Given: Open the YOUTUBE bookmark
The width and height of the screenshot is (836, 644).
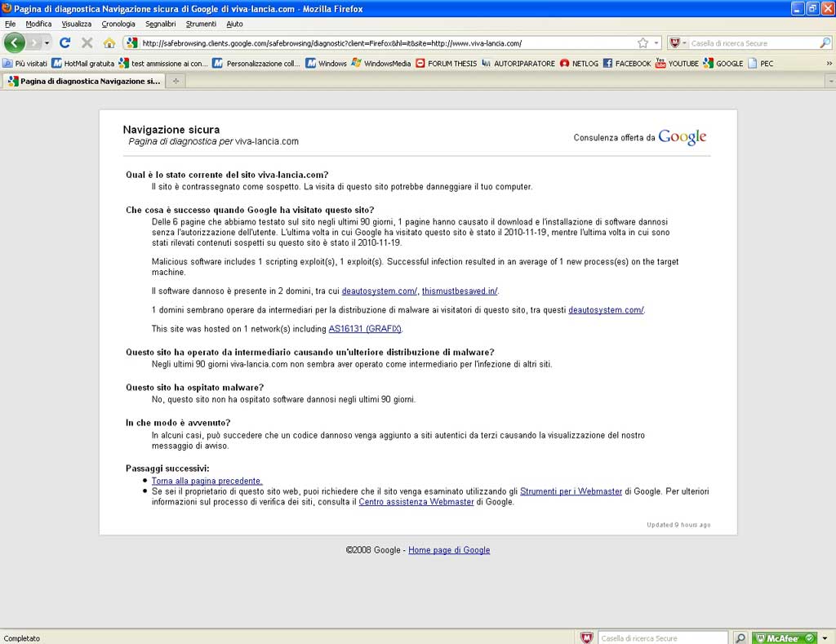Looking at the screenshot, I should point(677,64).
